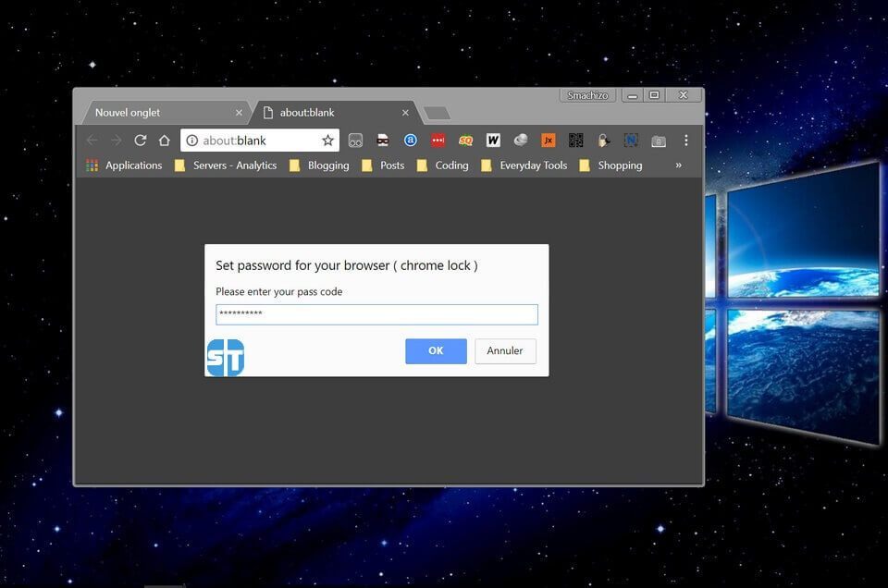Click the Smachizo profile button
The width and height of the screenshot is (888, 588).
coord(588,95)
